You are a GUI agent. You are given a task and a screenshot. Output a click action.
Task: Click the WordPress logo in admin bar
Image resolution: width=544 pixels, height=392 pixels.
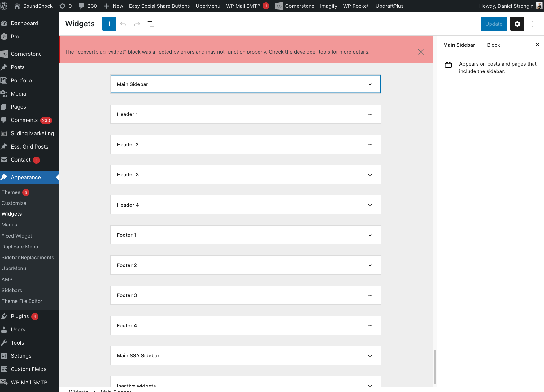(4, 6)
